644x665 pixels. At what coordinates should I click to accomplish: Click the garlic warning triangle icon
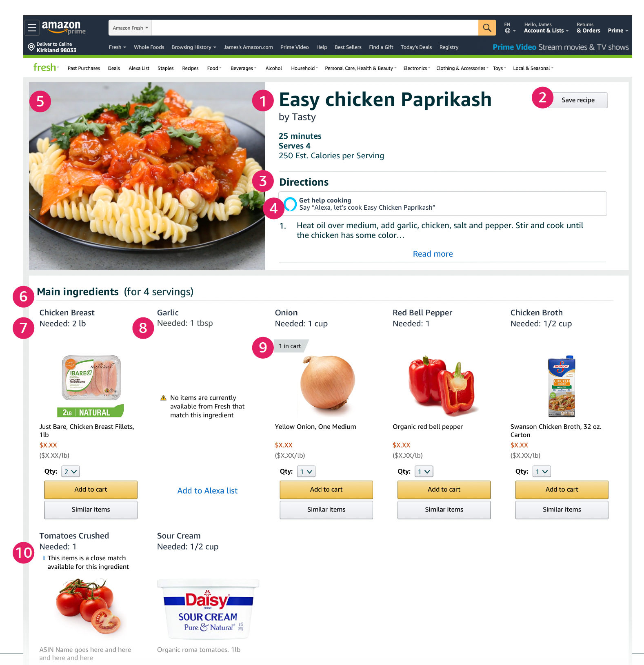(x=163, y=398)
